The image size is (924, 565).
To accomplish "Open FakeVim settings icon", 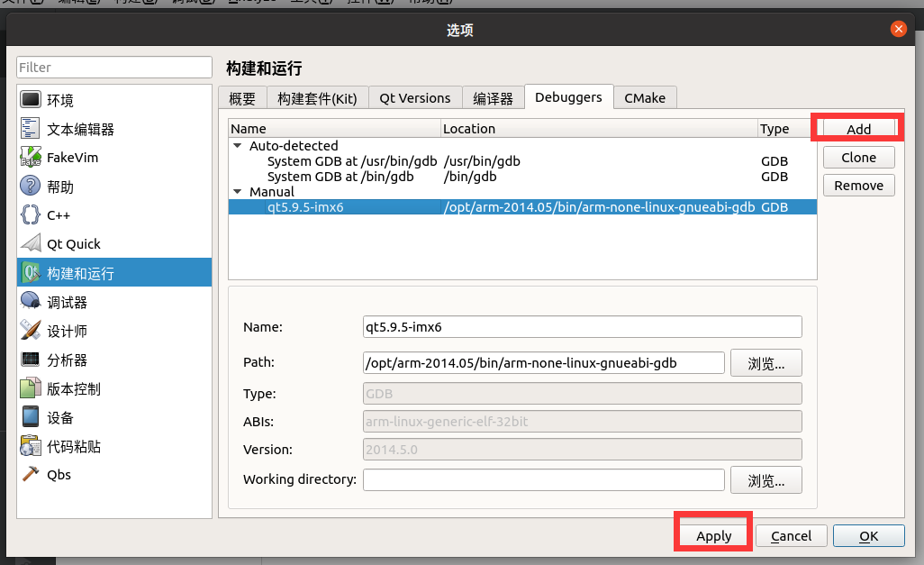I will tap(31, 158).
